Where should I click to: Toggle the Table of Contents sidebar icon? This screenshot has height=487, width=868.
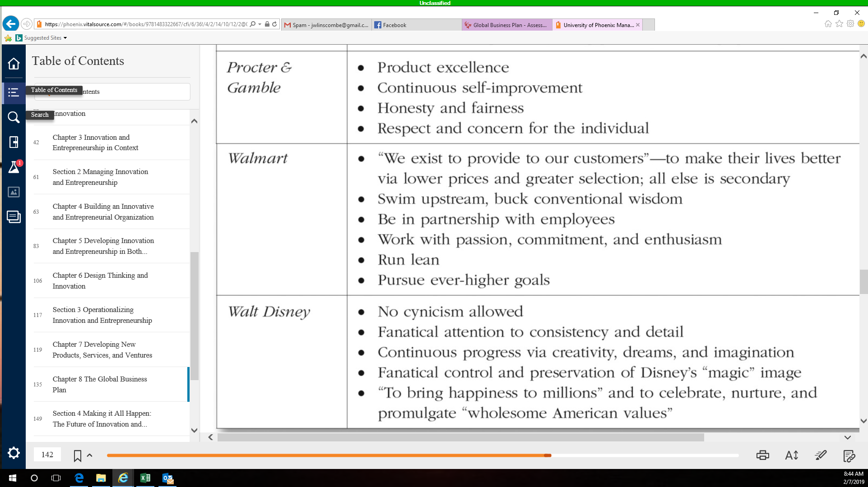point(14,92)
